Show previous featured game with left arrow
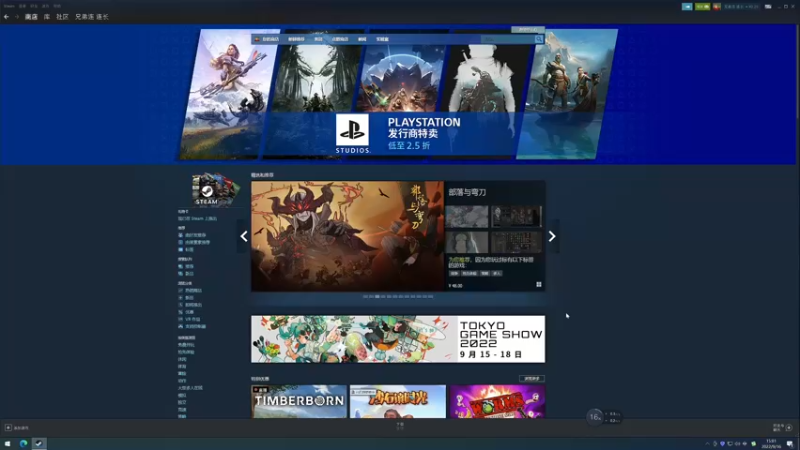This screenshot has width=800, height=450. 244,236
